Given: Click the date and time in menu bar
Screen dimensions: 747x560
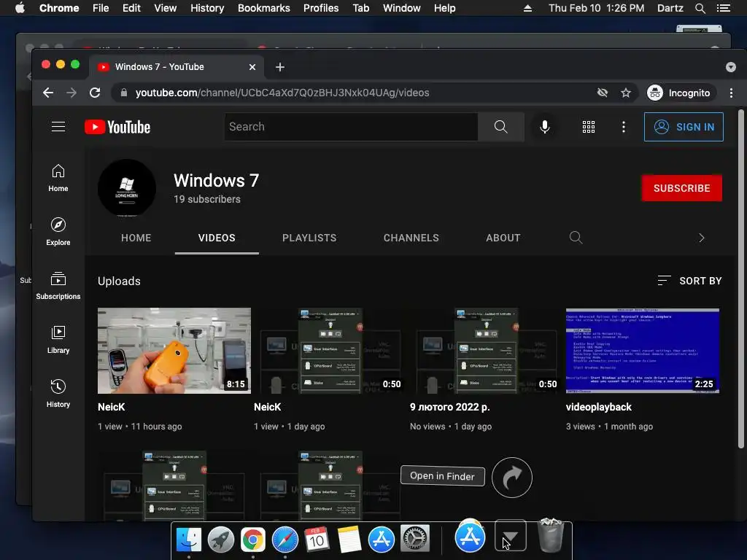Looking at the screenshot, I should [596, 8].
